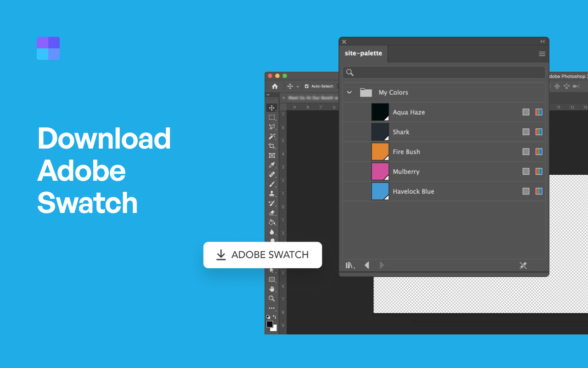Select the Polygonal Lasso tool
588x368 pixels.
point(271,127)
